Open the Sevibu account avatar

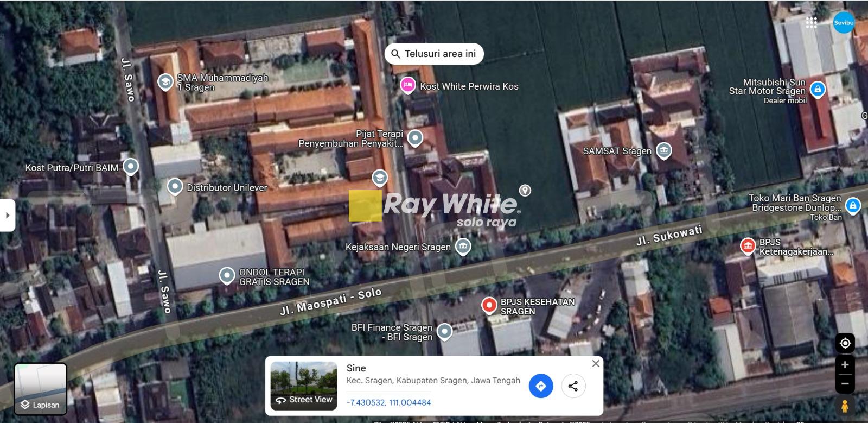point(844,23)
